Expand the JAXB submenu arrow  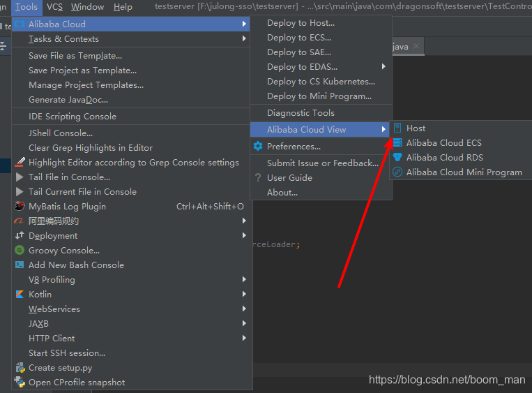click(244, 323)
